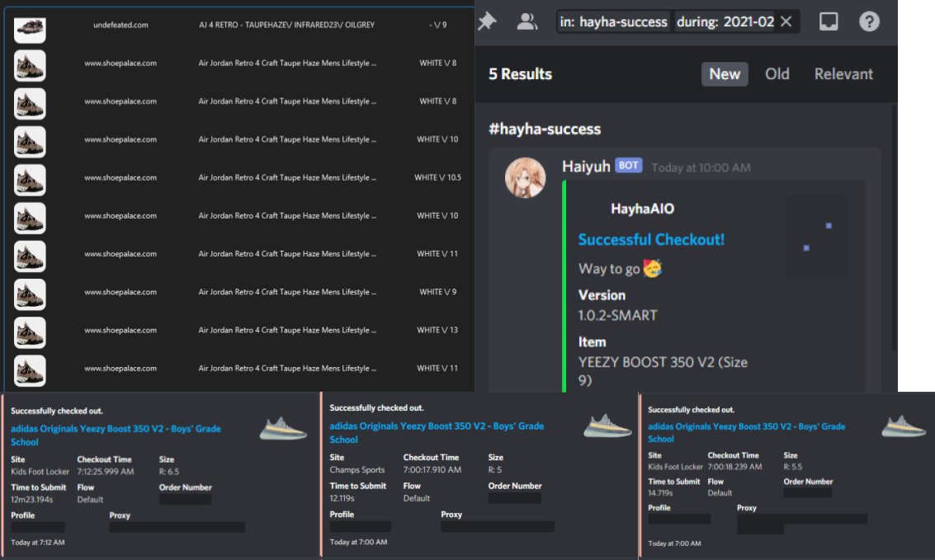Click the BOT tag beside Haiyuh
The height and width of the screenshot is (560, 935).
coord(629,165)
